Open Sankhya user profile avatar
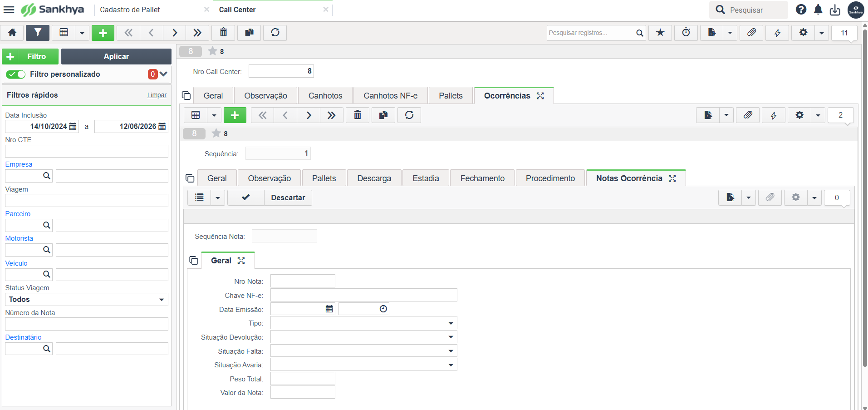The image size is (868, 410). coord(856,10)
